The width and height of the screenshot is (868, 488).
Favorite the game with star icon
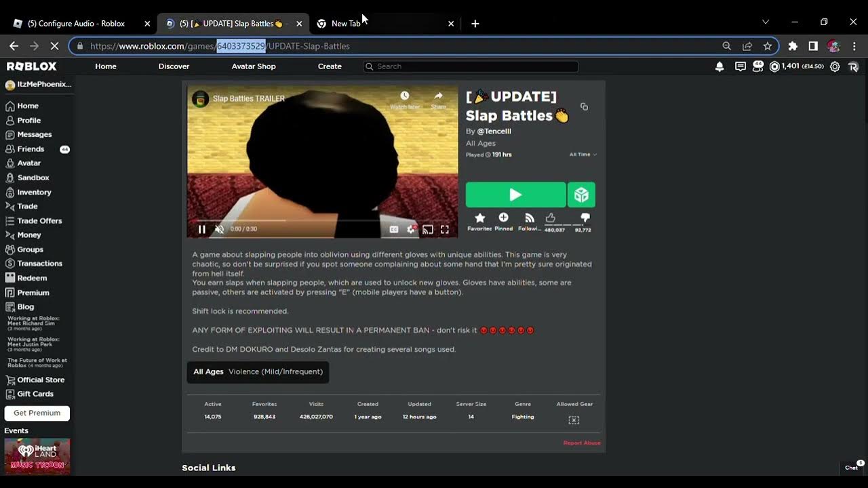(x=480, y=218)
